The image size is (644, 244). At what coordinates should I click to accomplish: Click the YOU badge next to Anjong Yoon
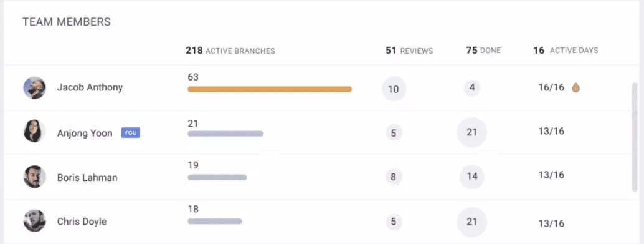[131, 133]
